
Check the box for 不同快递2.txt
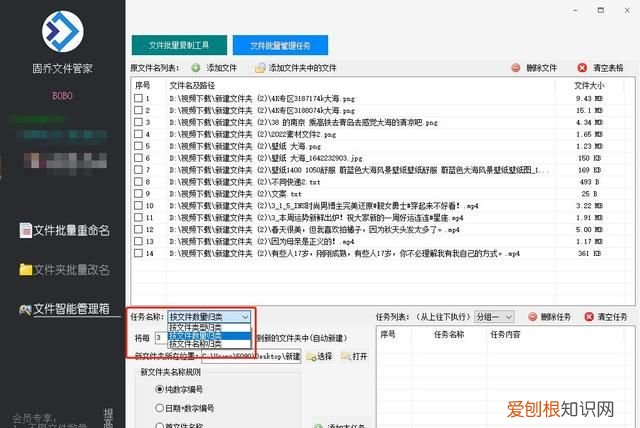point(138,182)
